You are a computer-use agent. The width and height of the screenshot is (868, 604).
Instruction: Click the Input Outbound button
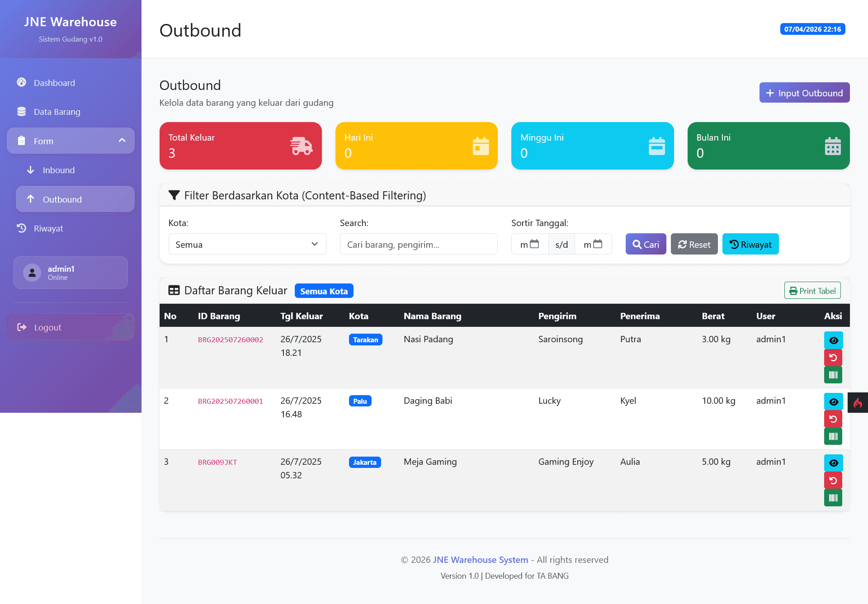tap(804, 93)
